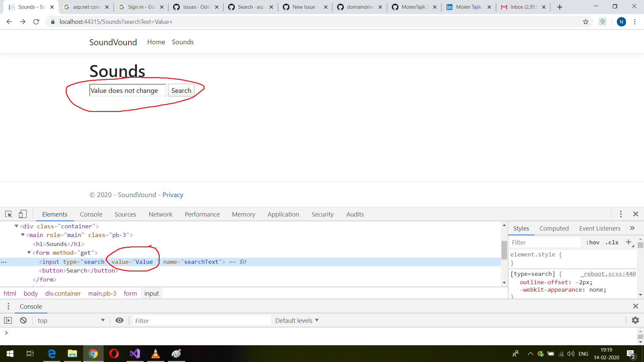Click the eye icon to create live expression

(119, 320)
